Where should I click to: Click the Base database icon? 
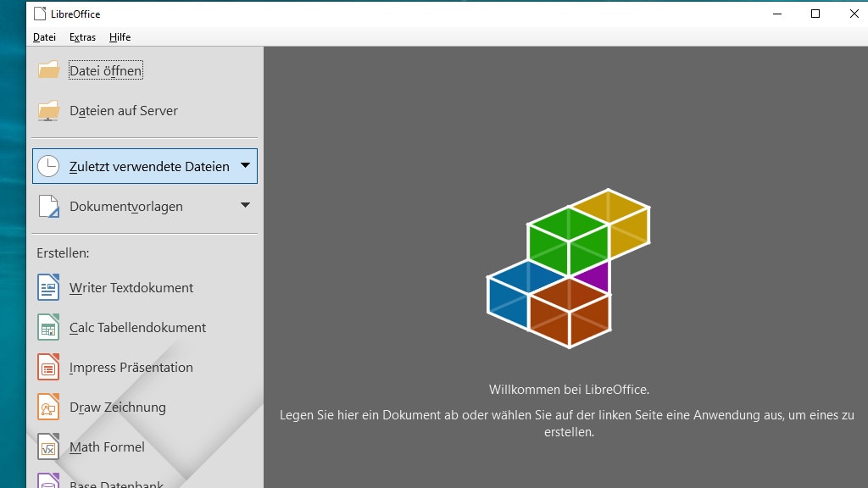tap(48, 480)
